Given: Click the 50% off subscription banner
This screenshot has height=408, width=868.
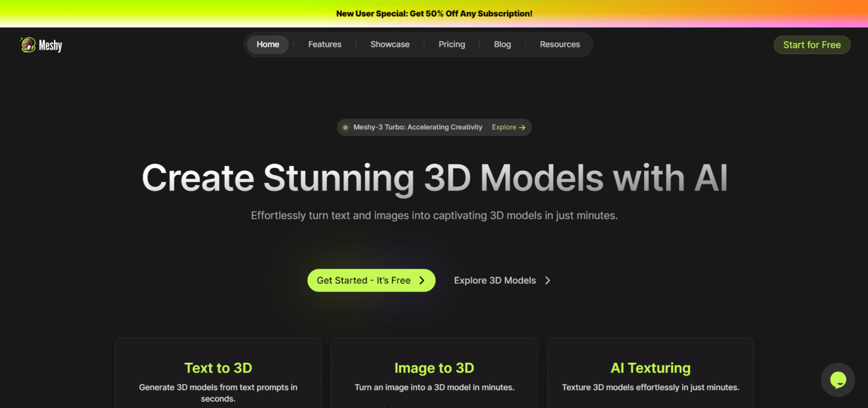Looking at the screenshot, I should pos(434,13).
